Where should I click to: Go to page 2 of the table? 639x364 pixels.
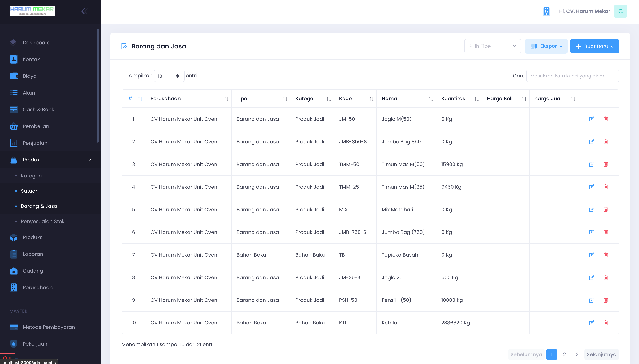564,354
